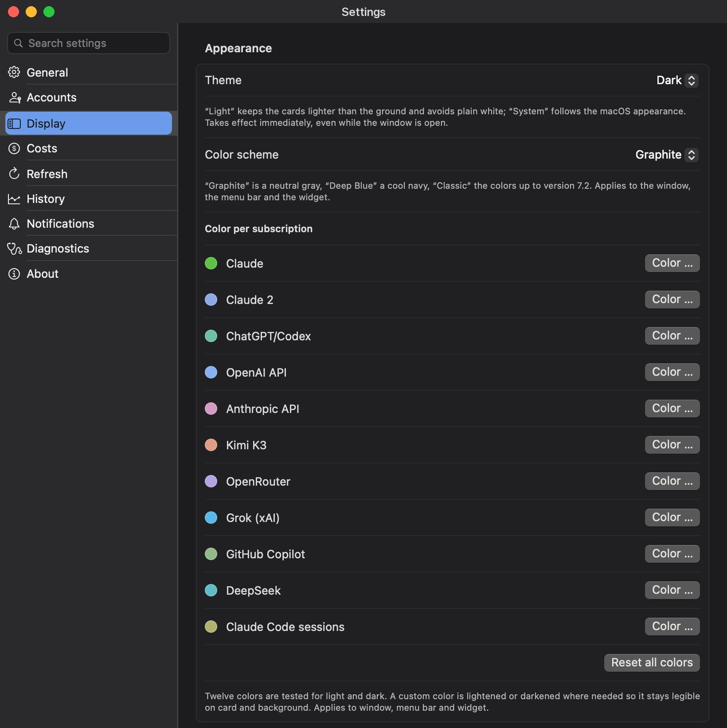The width and height of the screenshot is (727, 728).
Task: Pick a color for OpenRouter
Action: click(672, 481)
